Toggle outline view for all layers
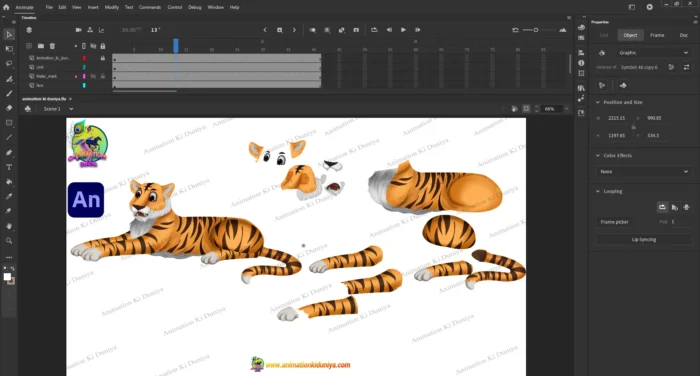 pos(83,46)
